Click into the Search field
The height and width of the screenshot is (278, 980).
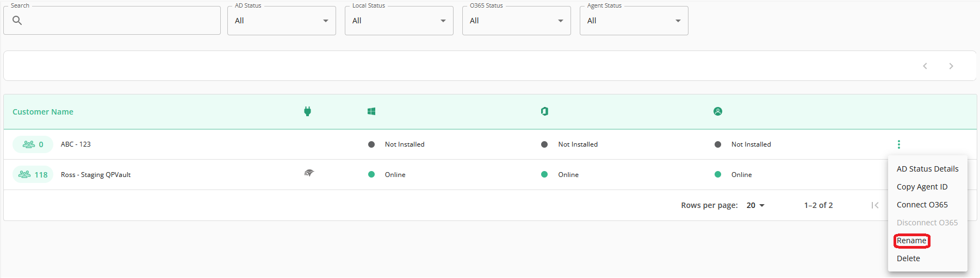click(x=112, y=21)
